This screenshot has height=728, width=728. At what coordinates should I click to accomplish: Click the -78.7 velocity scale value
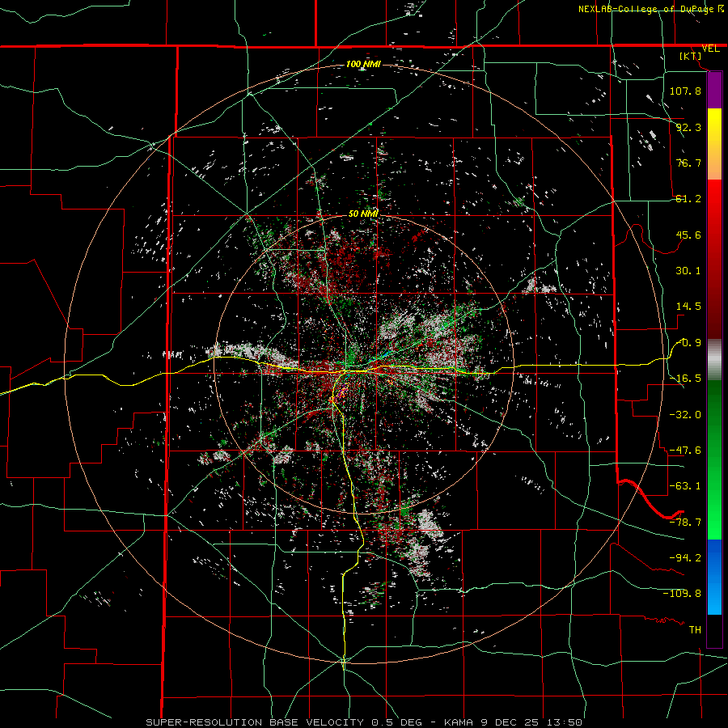tap(685, 523)
